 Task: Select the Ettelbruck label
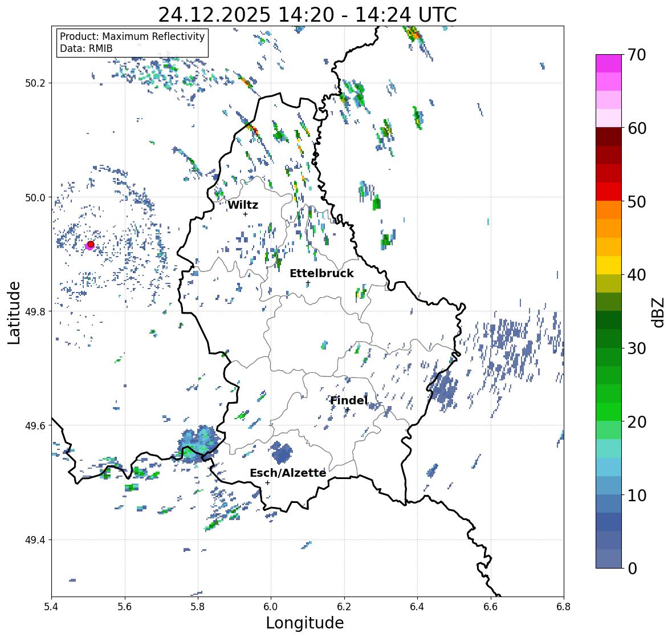[x=321, y=274]
